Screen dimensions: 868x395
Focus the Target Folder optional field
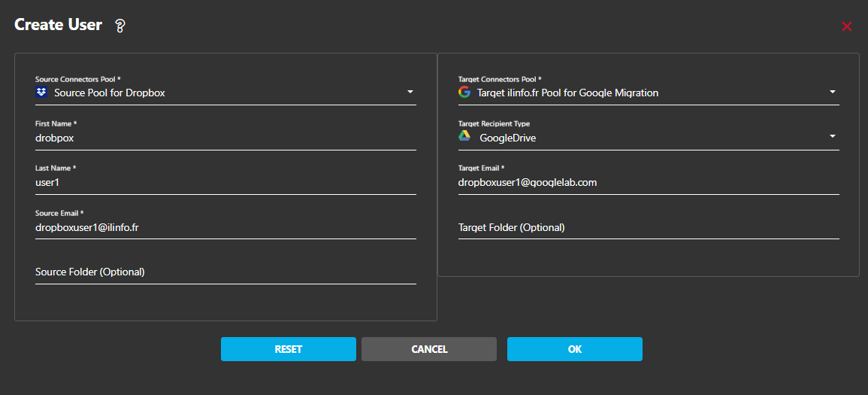[x=649, y=228]
